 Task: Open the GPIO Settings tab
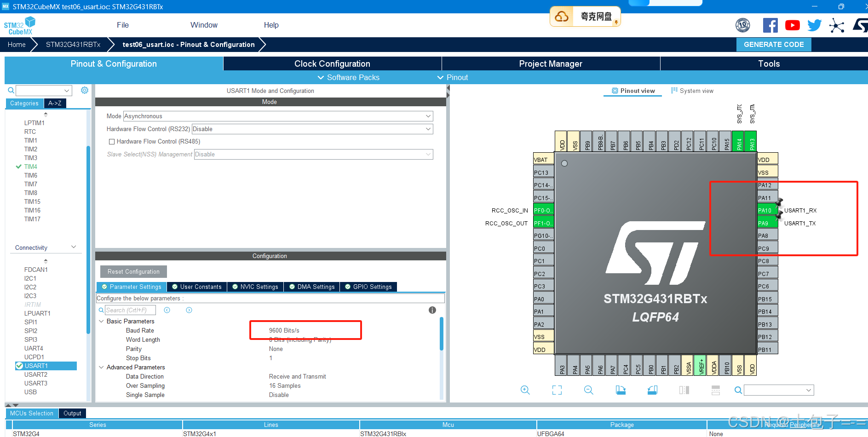pyautogui.click(x=368, y=287)
